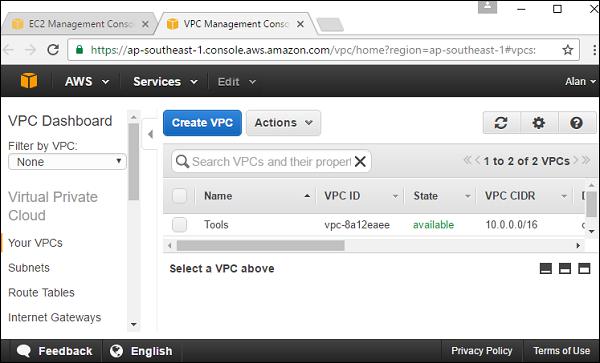Click the green secure lock icon
Image resolution: width=600 pixels, height=363 pixels.
[79, 50]
